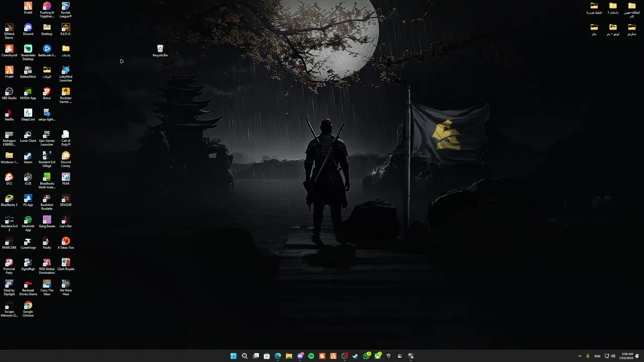
Task: Select the Carry The Glass shortcut
Action: pos(47,288)
